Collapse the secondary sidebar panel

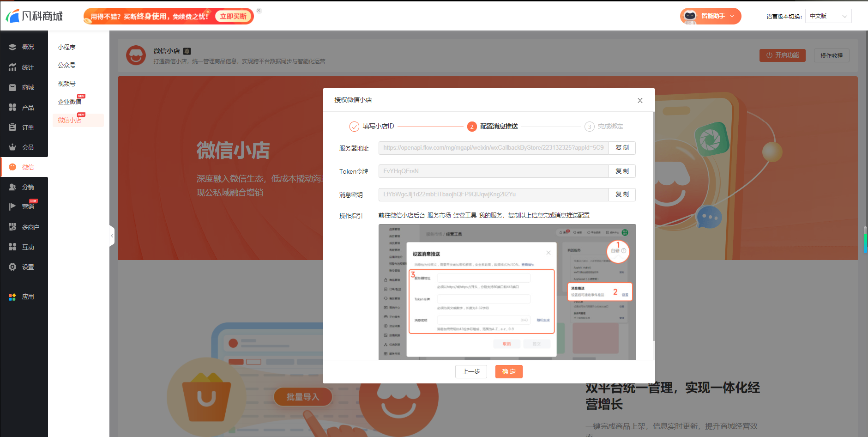(x=112, y=236)
